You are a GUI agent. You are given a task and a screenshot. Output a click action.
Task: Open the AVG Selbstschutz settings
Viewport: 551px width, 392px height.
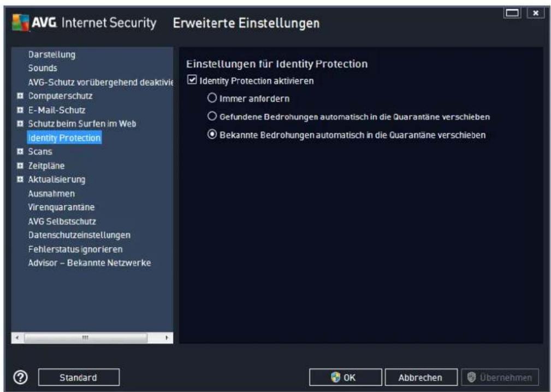62,221
